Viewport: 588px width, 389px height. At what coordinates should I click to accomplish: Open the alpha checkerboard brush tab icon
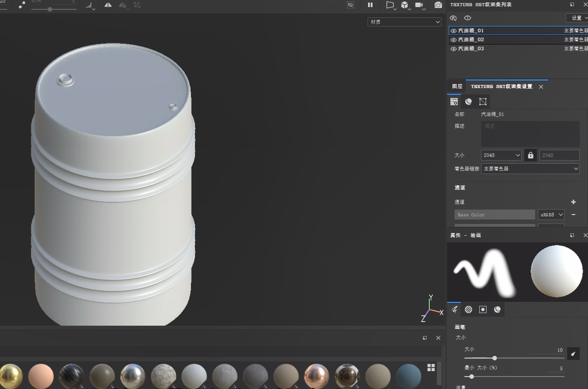(468, 310)
